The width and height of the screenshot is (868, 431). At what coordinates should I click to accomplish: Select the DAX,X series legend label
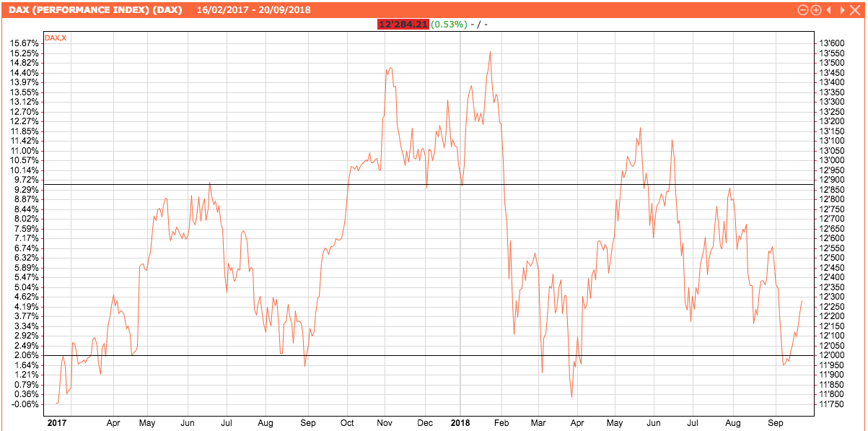56,38
